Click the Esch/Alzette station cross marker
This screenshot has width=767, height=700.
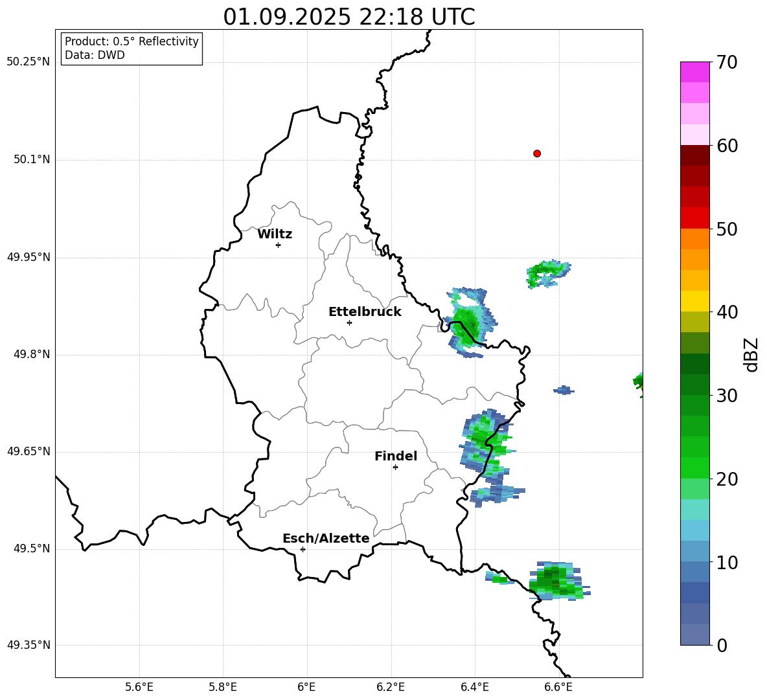click(x=303, y=549)
